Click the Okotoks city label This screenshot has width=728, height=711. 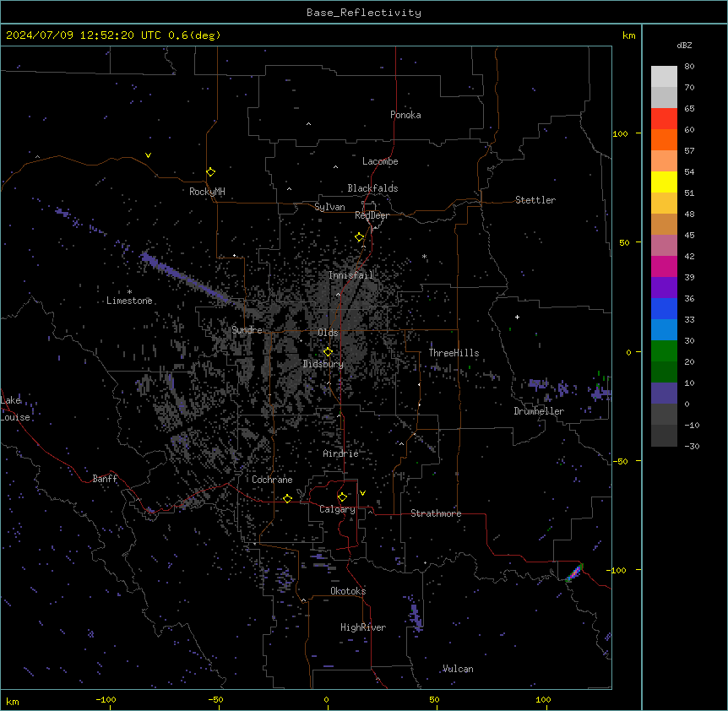point(348,591)
